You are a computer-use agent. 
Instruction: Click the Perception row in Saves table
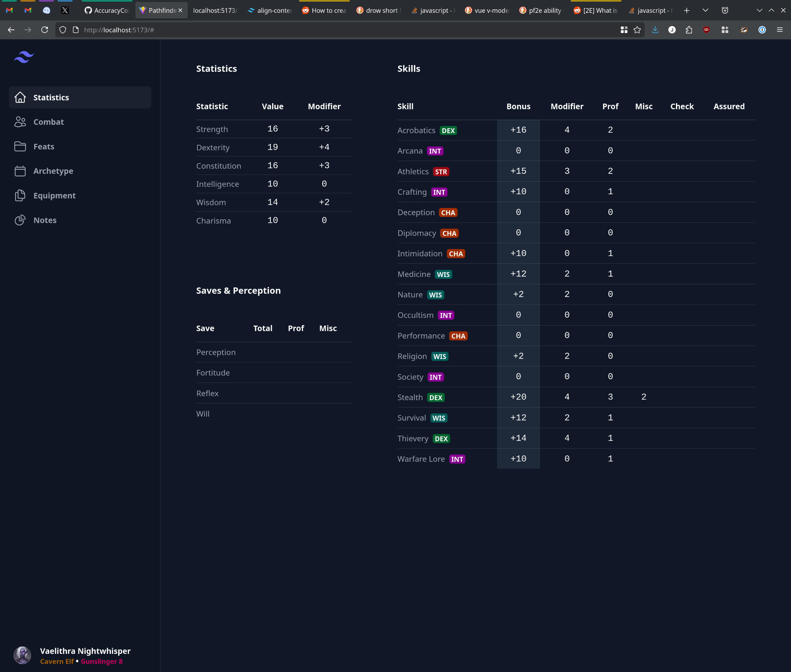point(274,353)
